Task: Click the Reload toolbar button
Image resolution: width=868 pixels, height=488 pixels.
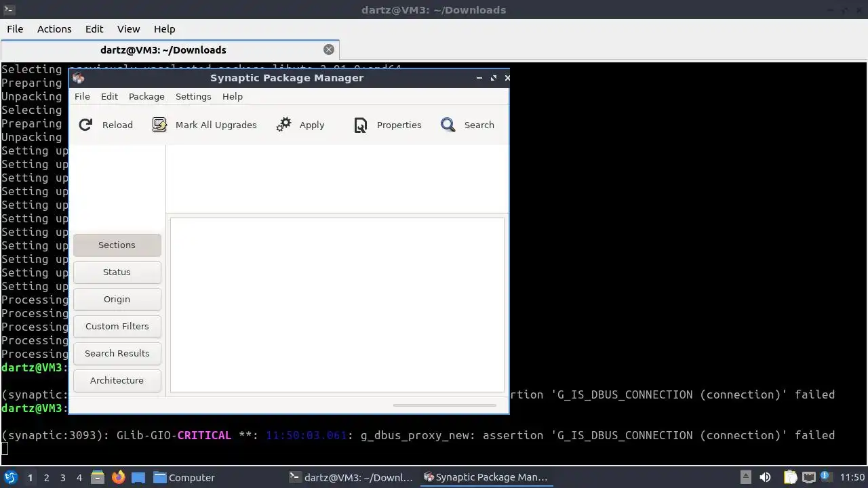Action: [x=106, y=125]
